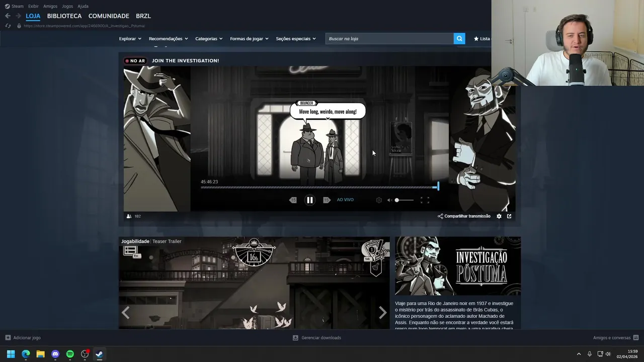
Task: Go back with the left arrow
Action: [8, 16]
